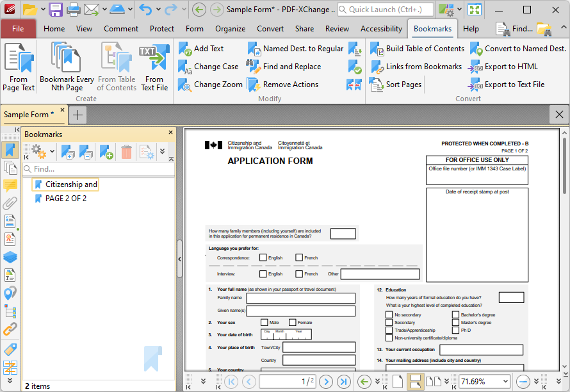Check Master's degree checkbox
Image resolution: width=570 pixels, height=392 pixels.
[455, 322]
